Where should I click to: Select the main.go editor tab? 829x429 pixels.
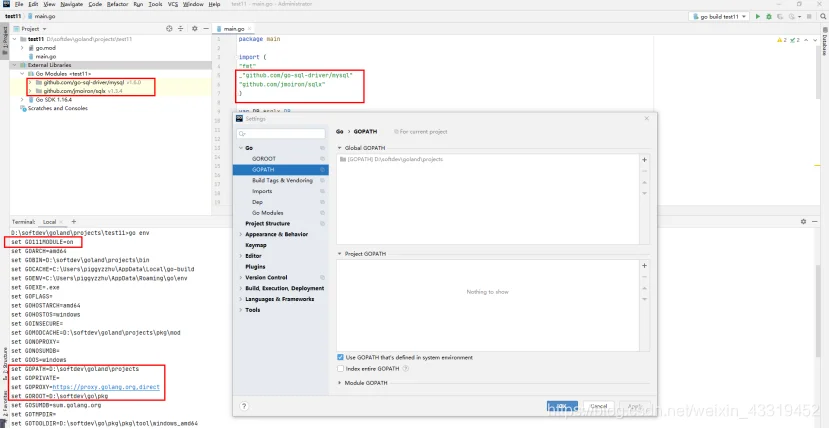point(233,29)
